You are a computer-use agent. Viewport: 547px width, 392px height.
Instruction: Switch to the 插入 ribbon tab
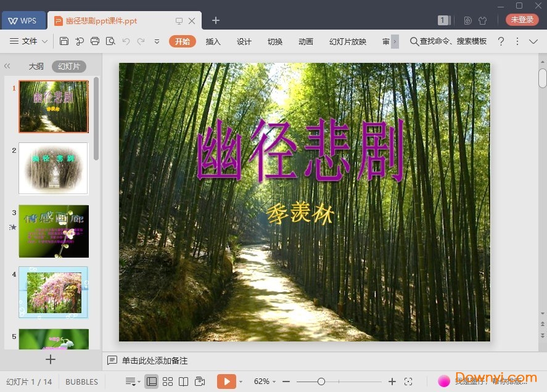tap(213, 42)
